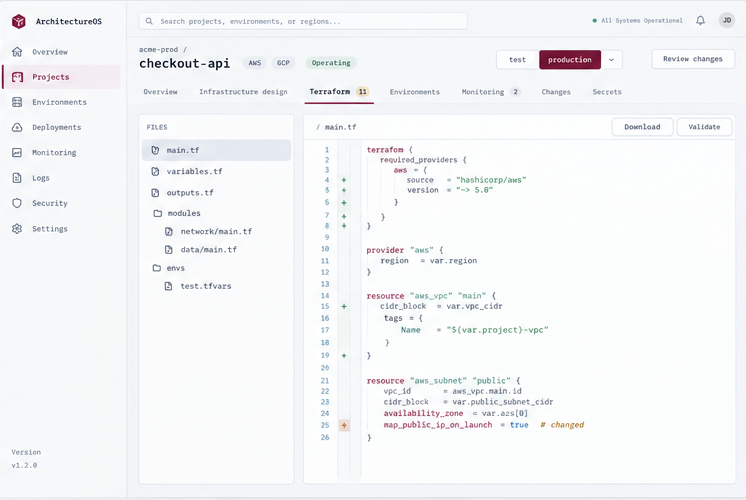Click the data/main.tf file icon
Image resolution: width=746 pixels, height=500 pixels.
[x=168, y=249]
